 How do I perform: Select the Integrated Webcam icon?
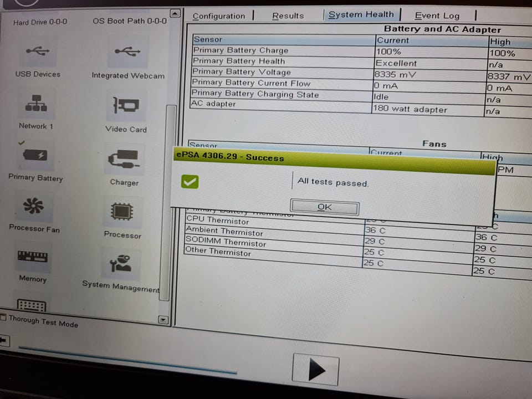pos(127,52)
